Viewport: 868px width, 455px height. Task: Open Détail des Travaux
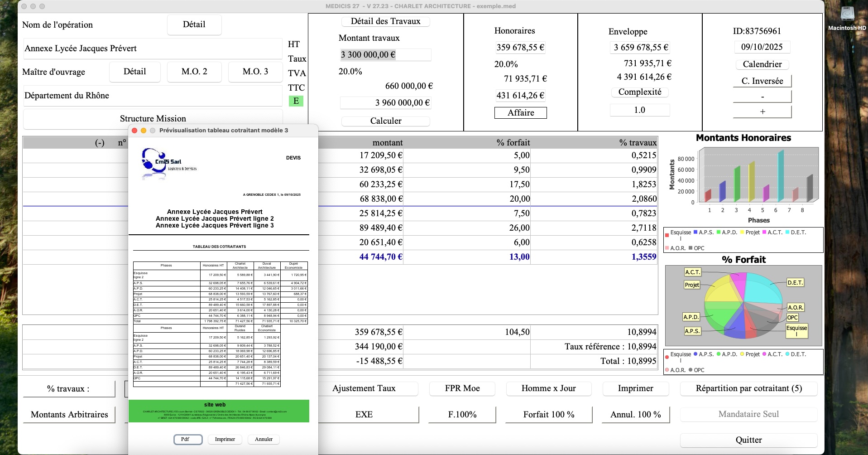385,21
